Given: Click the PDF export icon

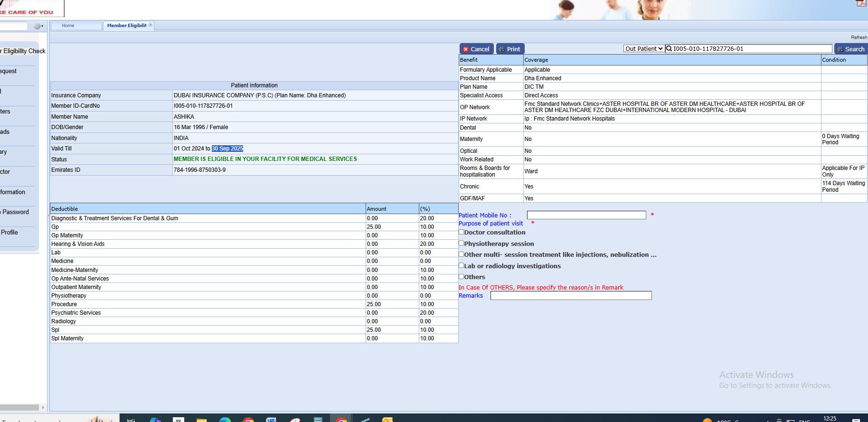Looking at the screenshot, I should coord(861,3).
